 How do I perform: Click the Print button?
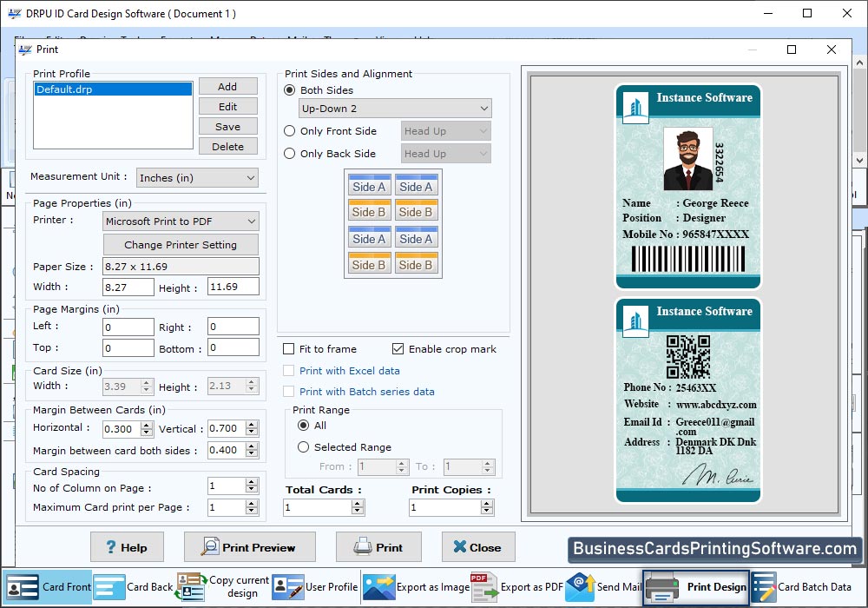(378, 547)
